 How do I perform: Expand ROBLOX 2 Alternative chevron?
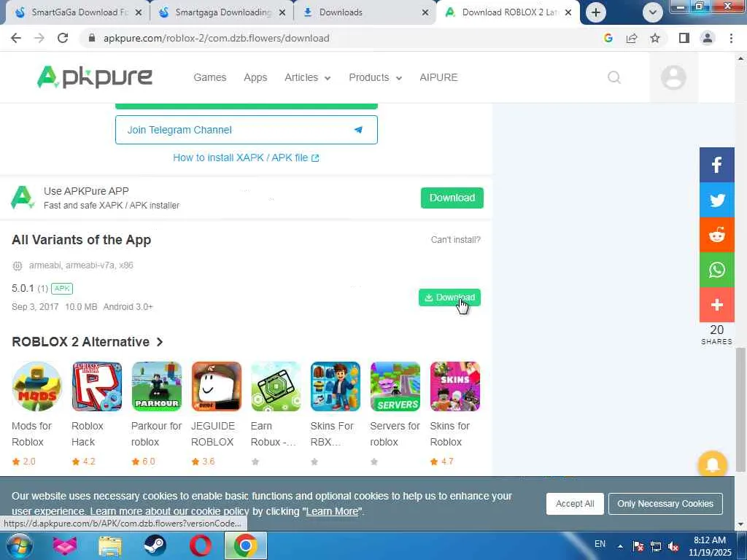click(x=160, y=342)
